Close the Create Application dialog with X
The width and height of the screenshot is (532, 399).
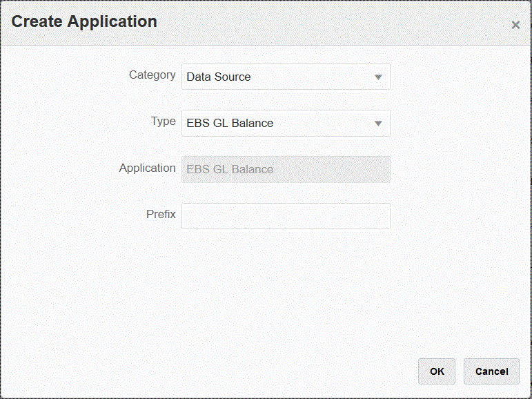click(515, 25)
